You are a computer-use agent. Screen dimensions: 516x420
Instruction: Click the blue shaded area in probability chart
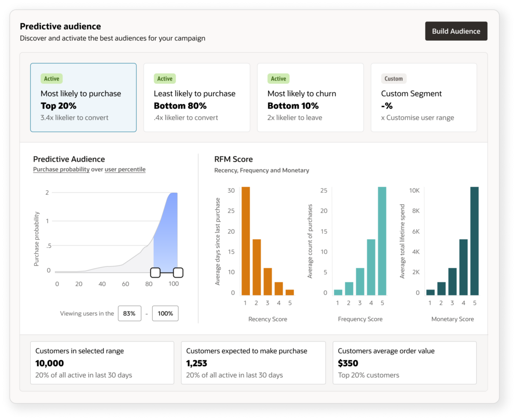click(166, 237)
